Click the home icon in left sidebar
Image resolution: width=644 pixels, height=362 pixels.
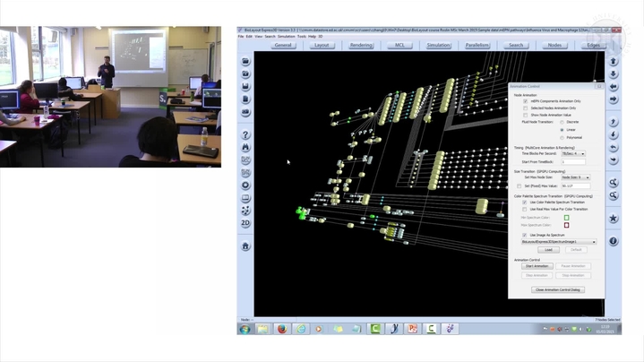click(245, 246)
